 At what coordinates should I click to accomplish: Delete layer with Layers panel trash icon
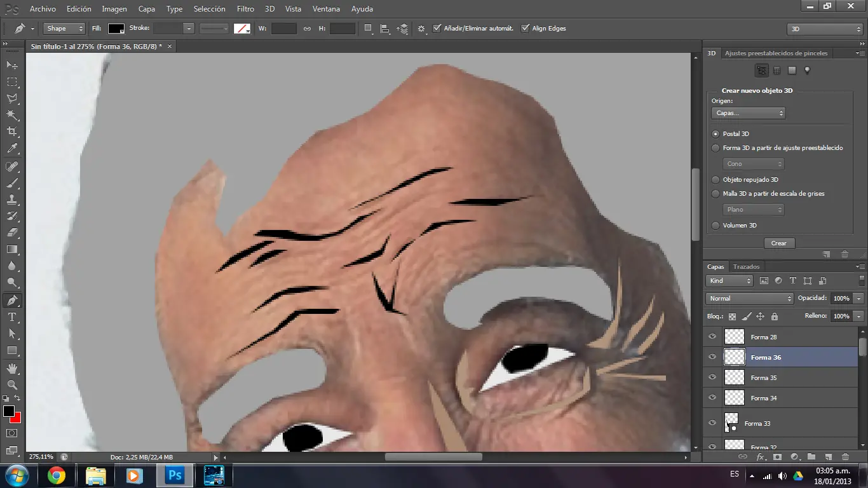point(845,457)
